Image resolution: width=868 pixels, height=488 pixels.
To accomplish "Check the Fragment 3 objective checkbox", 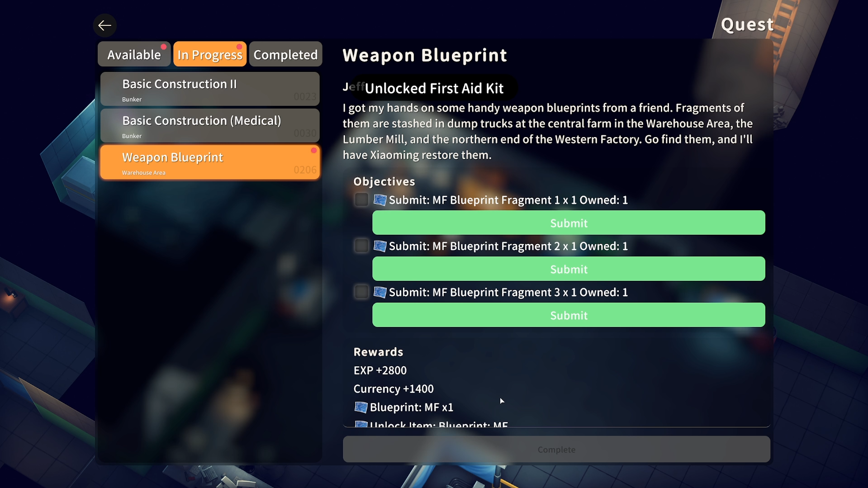I will (361, 292).
